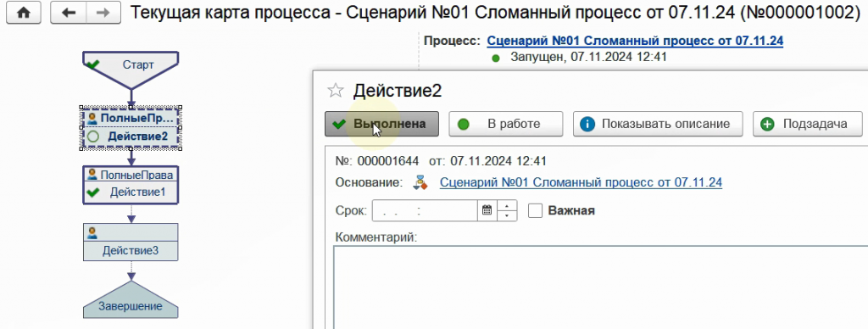This screenshot has width=868, height=329.
Task: Enable the Важная checkbox
Action: (x=536, y=210)
